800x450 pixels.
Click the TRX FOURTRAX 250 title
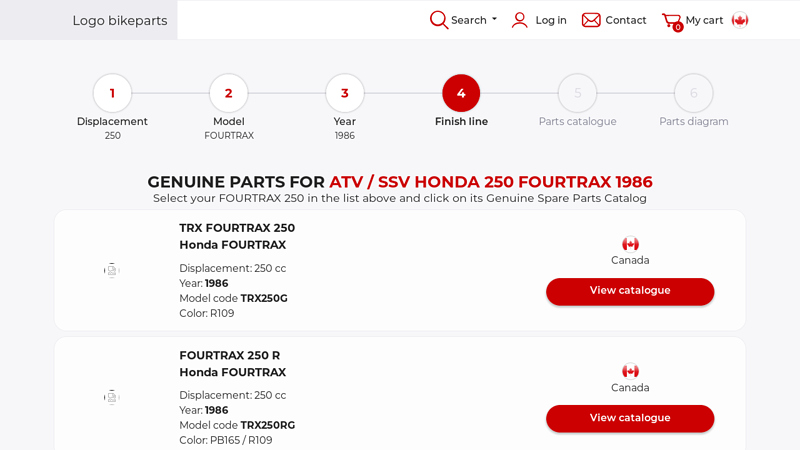point(237,228)
